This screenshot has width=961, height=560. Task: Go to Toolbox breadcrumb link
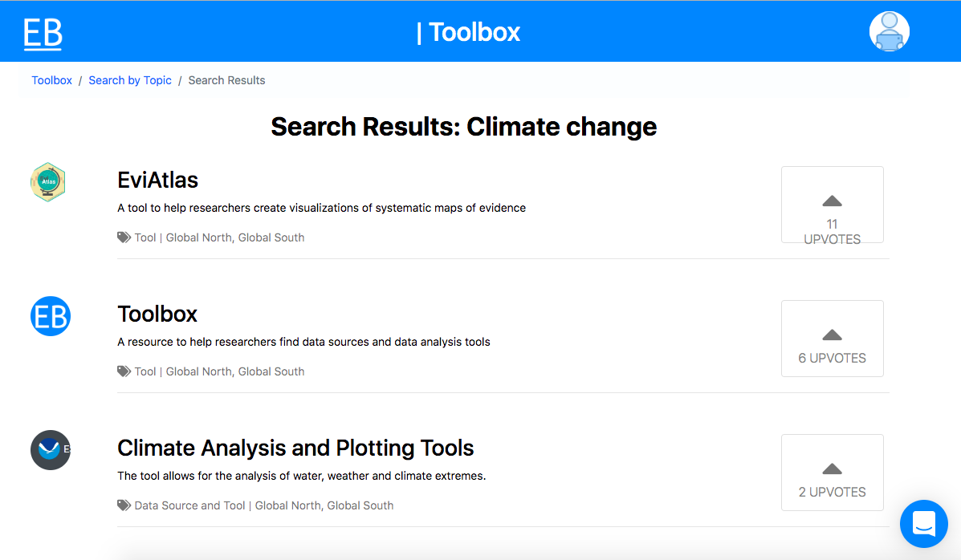52,80
